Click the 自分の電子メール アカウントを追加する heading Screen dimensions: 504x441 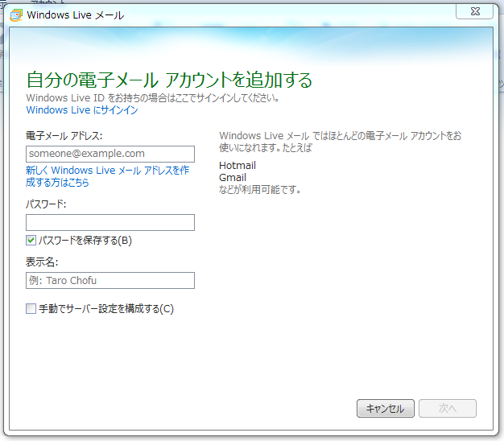coord(169,80)
